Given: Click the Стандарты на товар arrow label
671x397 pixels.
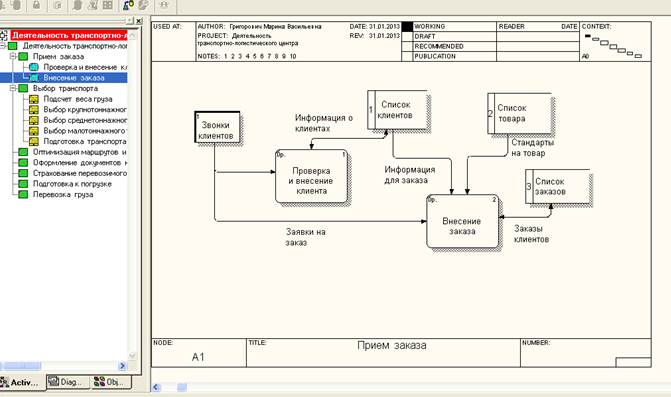Looking at the screenshot, I should [x=532, y=148].
